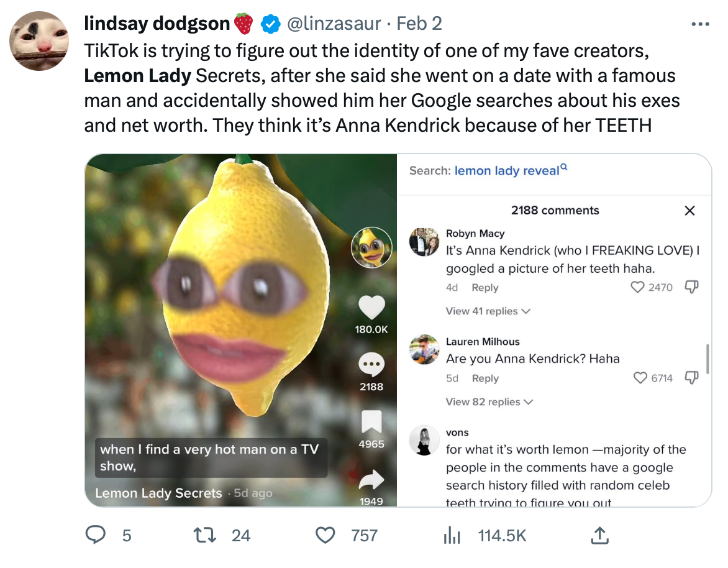
Task: Dislike Robyn Macy's comment with thumbs-down
Action: pyautogui.click(x=691, y=286)
